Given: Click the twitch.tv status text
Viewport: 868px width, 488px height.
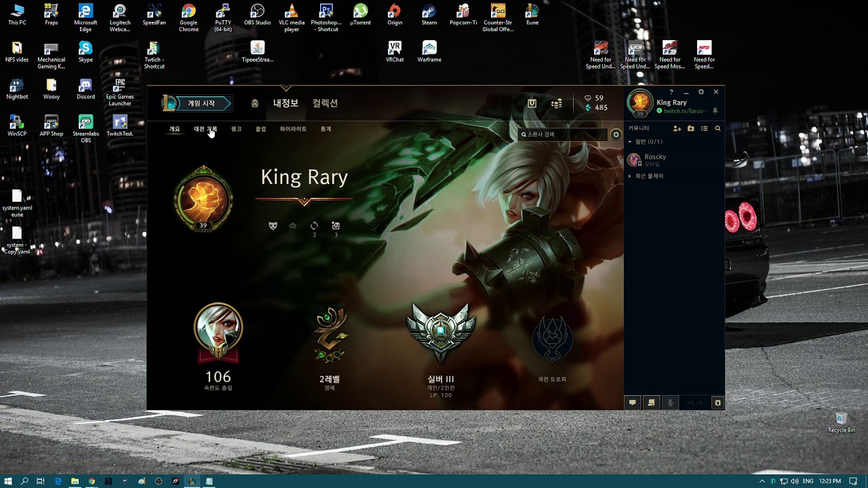Looking at the screenshot, I should [x=685, y=111].
